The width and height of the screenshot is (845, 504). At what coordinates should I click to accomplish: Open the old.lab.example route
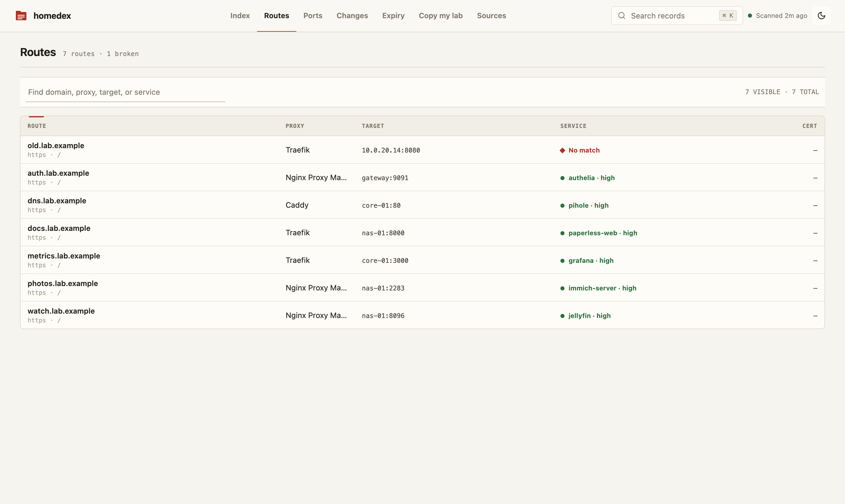(x=56, y=145)
